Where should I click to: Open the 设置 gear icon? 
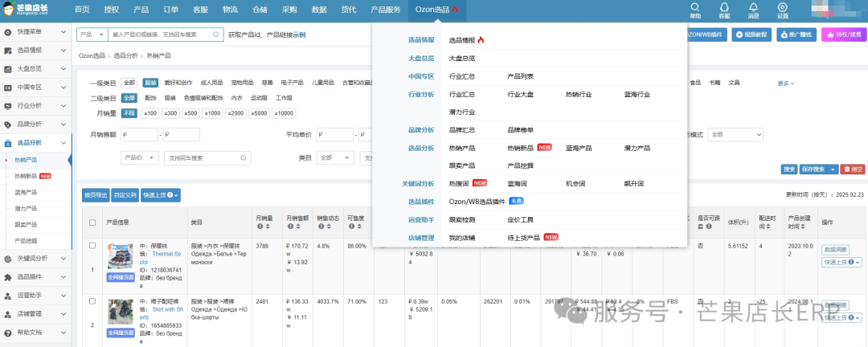(782, 7)
